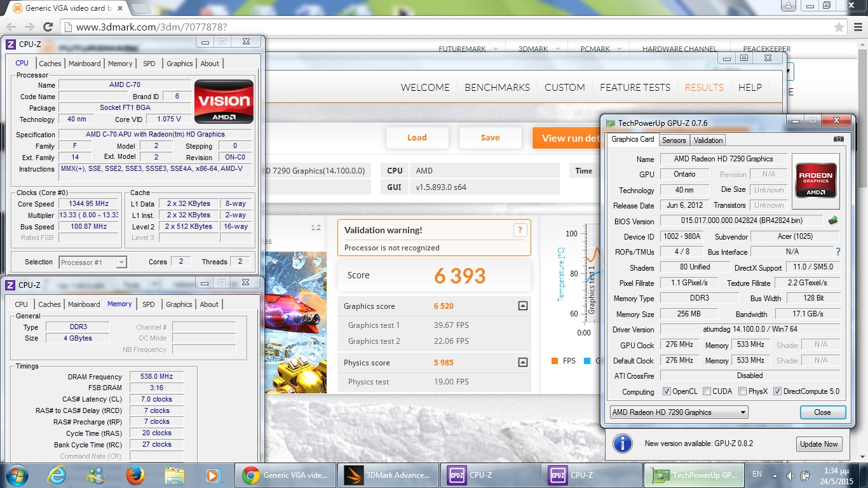Image resolution: width=868 pixels, height=488 pixels.
Task: Open About tab in top CPU-Z
Action: click(x=210, y=64)
